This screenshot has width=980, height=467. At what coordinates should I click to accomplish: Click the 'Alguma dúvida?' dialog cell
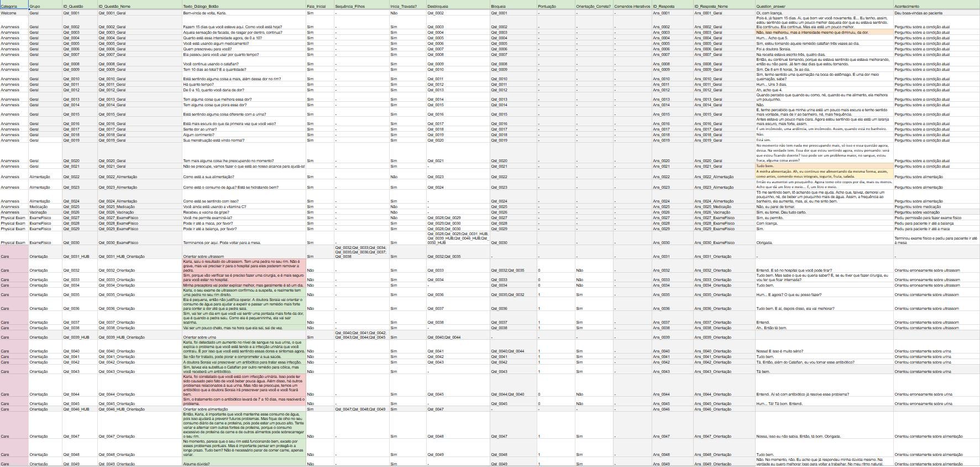(x=244, y=462)
